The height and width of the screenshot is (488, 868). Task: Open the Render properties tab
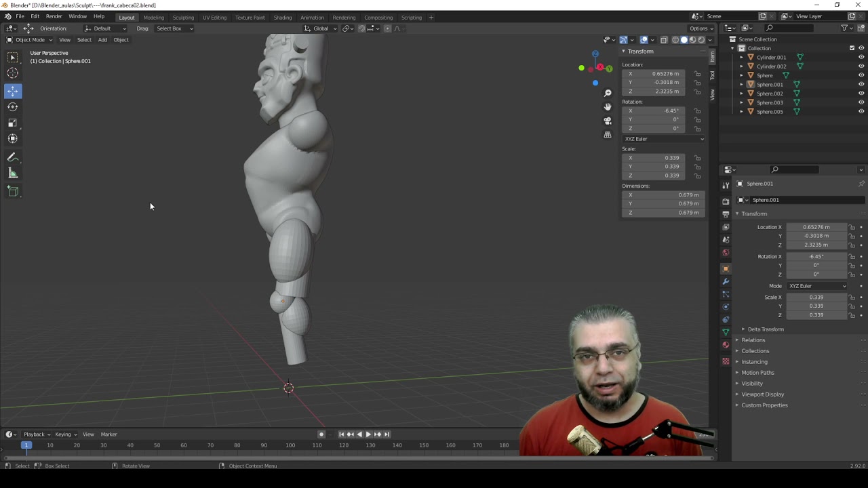[726, 201]
